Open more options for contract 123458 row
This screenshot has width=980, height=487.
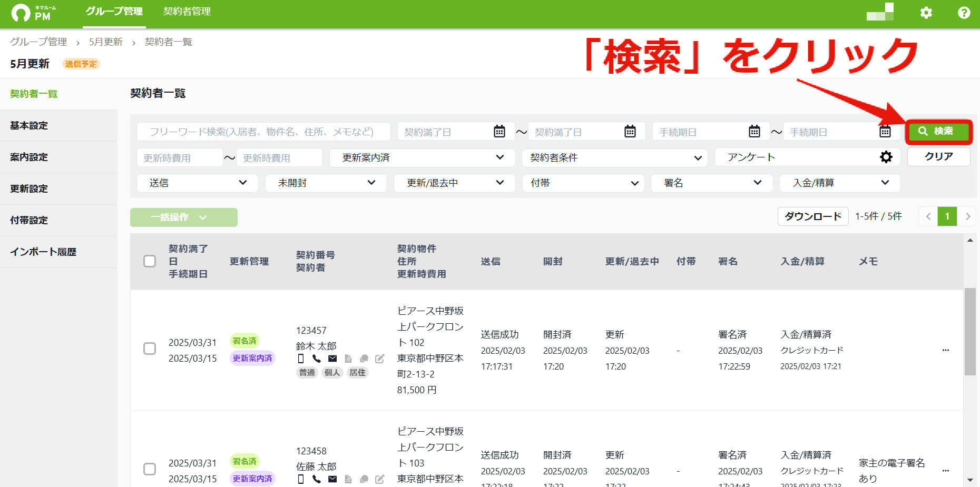[x=946, y=471]
